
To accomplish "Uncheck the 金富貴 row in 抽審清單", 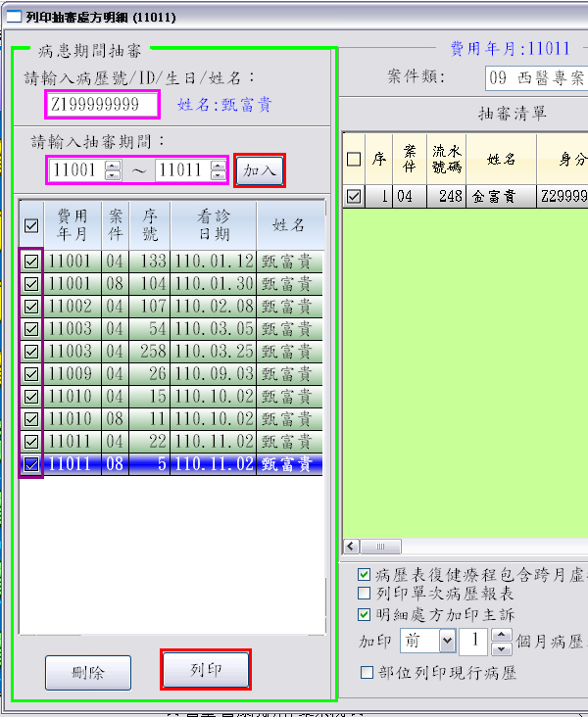I will 354,197.
